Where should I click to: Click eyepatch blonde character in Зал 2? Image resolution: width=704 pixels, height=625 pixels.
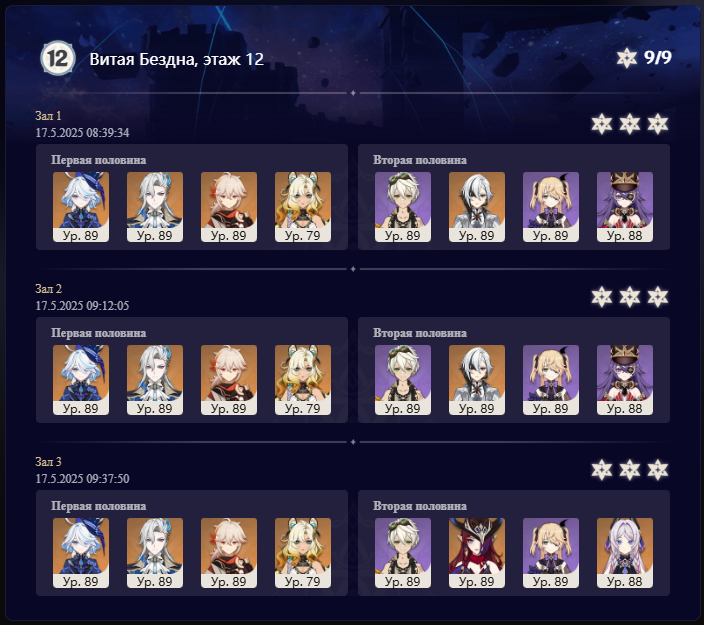pos(551,380)
